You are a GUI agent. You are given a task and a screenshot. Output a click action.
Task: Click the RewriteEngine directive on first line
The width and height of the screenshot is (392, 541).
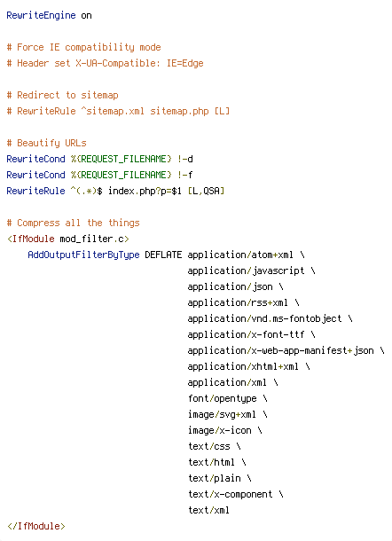click(41, 16)
